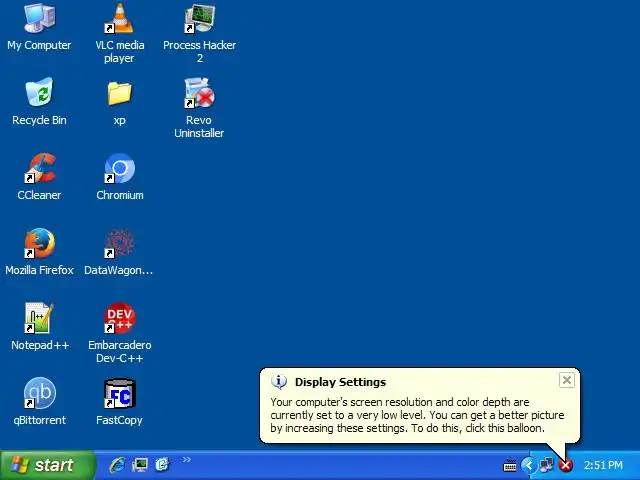The height and width of the screenshot is (480, 640).
Task: Click the 2:51 PM clock
Action: click(x=603, y=465)
